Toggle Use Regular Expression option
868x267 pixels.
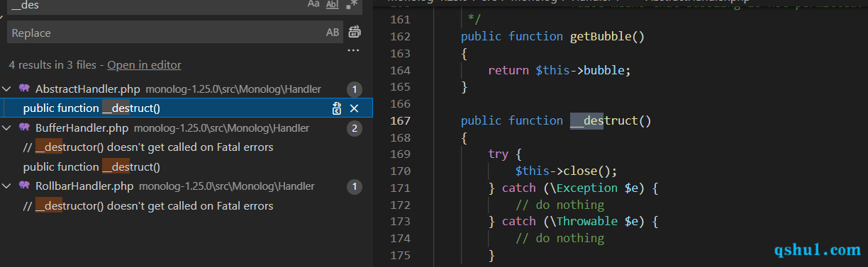pyautogui.click(x=352, y=4)
